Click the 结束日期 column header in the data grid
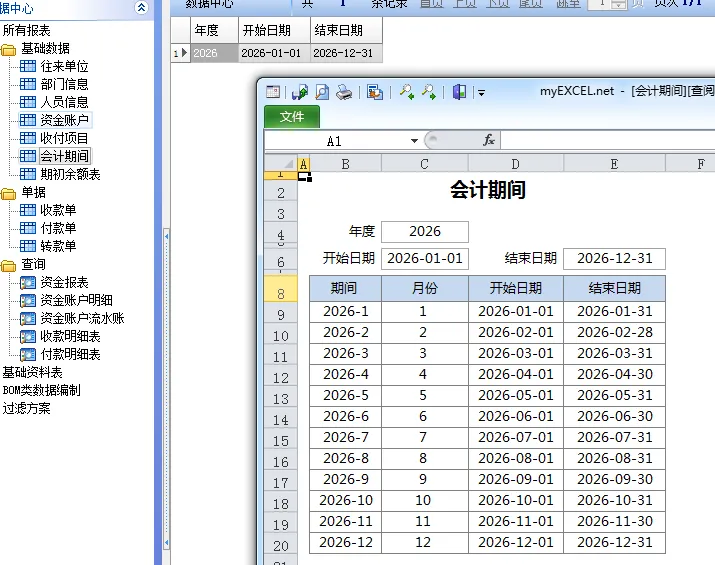The height and width of the screenshot is (565, 715). (346, 31)
